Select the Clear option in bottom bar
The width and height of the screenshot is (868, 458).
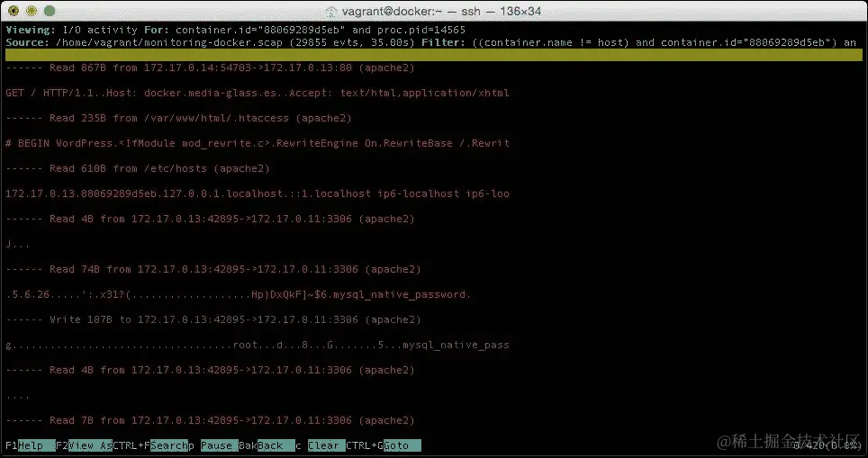click(321, 445)
